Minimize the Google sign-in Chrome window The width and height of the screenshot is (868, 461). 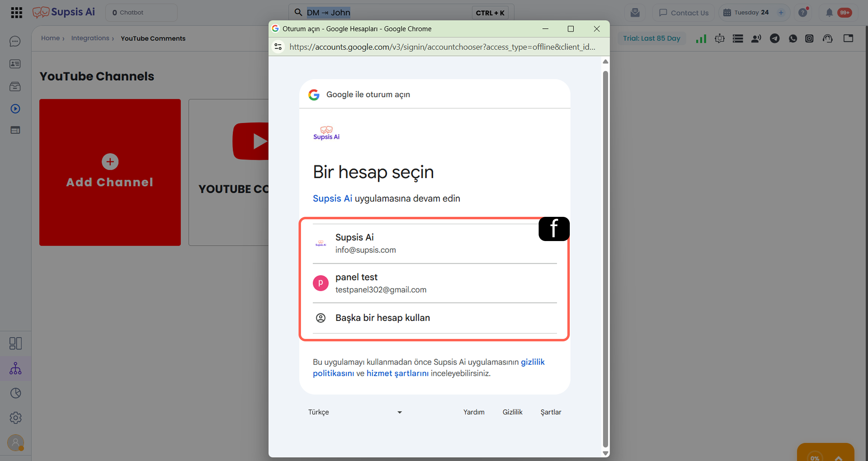coord(545,29)
